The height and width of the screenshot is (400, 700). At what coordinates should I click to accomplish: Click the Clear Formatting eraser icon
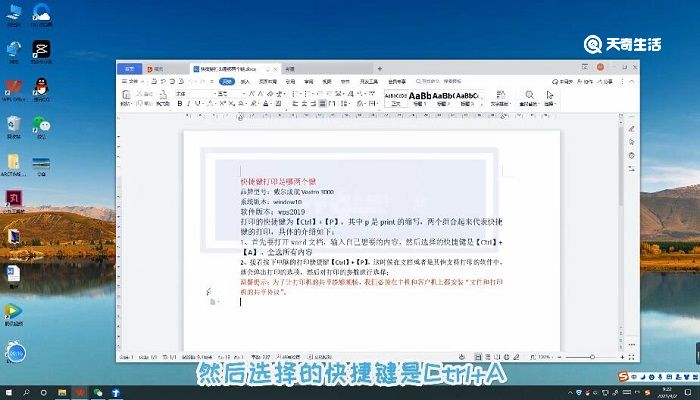coord(270,93)
